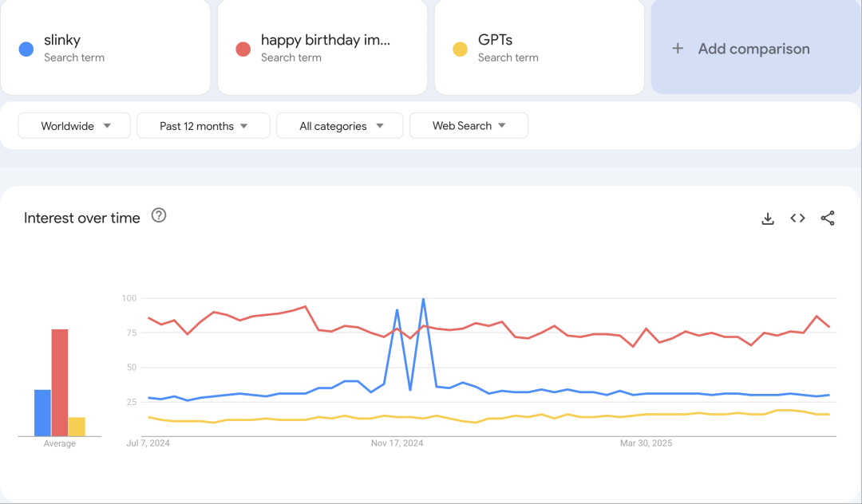Click the blue slinky peak at 100

point(423,299)
